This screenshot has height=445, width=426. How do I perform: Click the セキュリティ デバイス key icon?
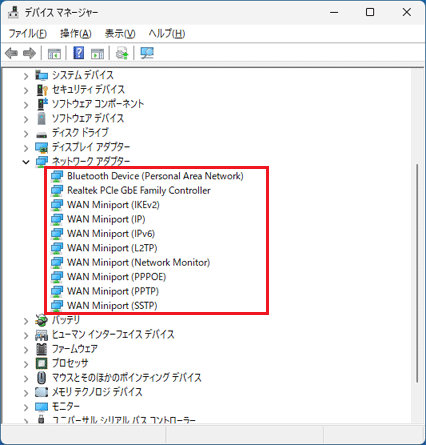pyautogui.click(x=42, y=90)
